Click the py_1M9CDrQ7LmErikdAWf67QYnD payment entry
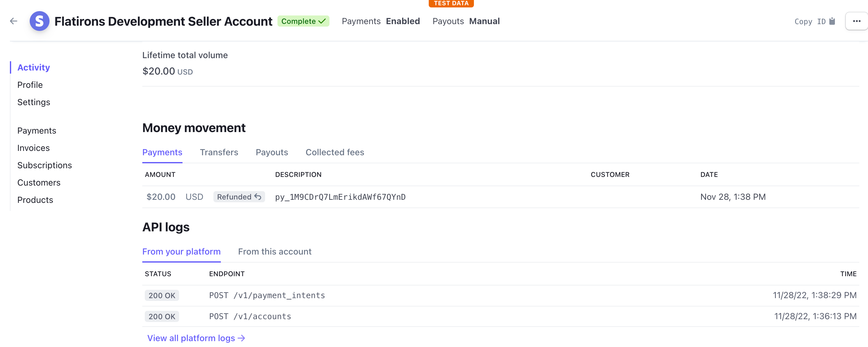This screenshot has width=868, height=347. pyautogui.click(x=341, y=196)
